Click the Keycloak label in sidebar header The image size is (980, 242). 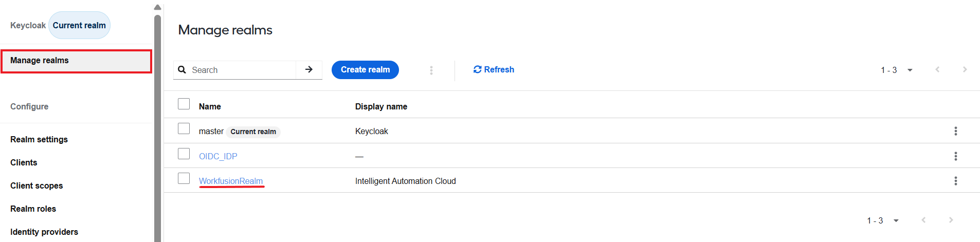pyautogui.click(x=28, y=25)
